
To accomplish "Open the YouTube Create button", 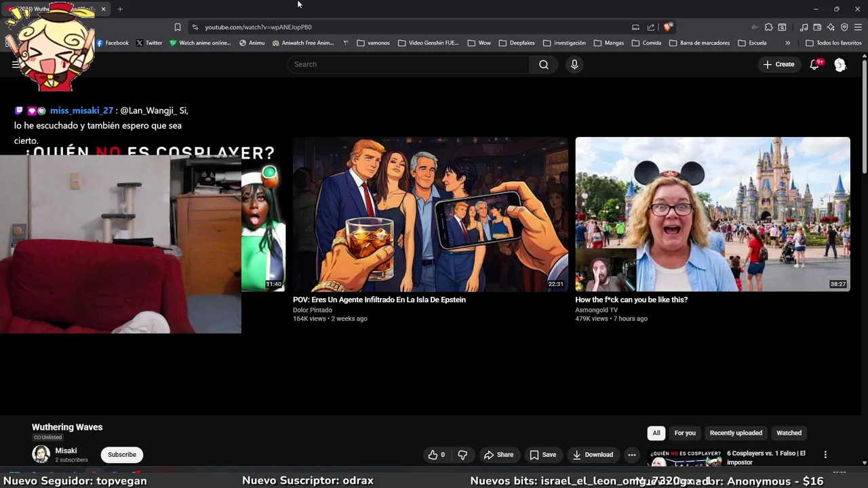I will pos(779,64).
